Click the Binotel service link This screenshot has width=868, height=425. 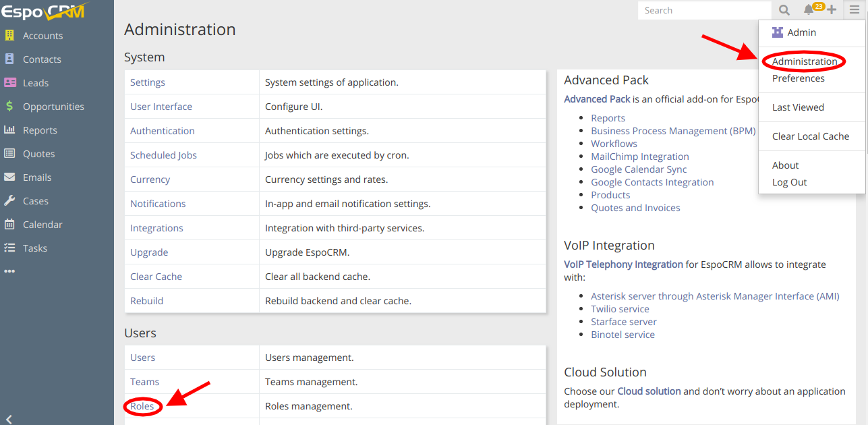point(623,335)
